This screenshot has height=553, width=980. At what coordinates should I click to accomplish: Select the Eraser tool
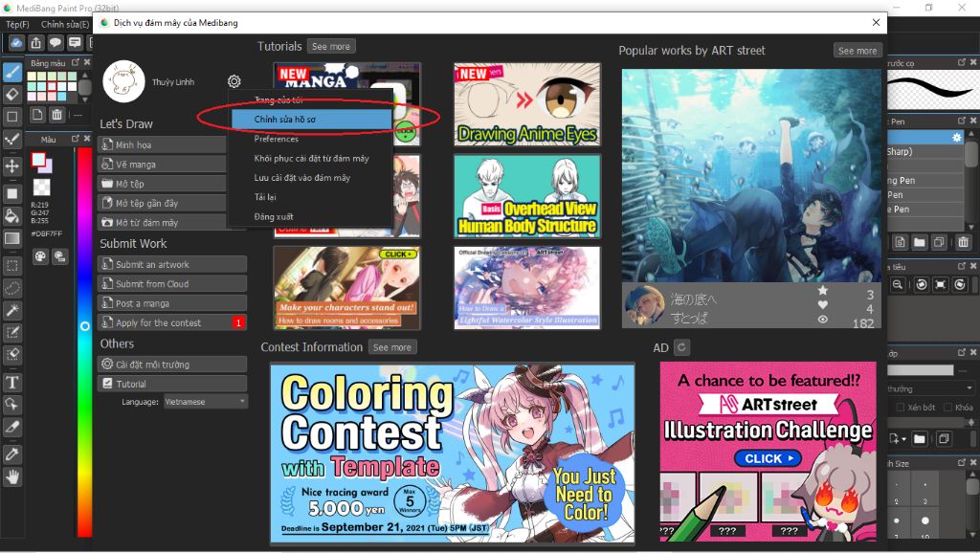[x=12, y=95]
